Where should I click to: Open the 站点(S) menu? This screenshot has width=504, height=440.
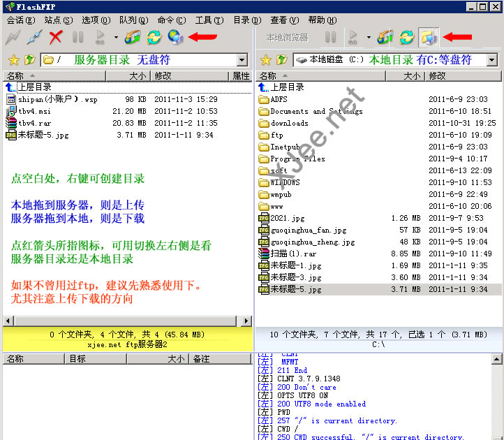tap(59, 20)
